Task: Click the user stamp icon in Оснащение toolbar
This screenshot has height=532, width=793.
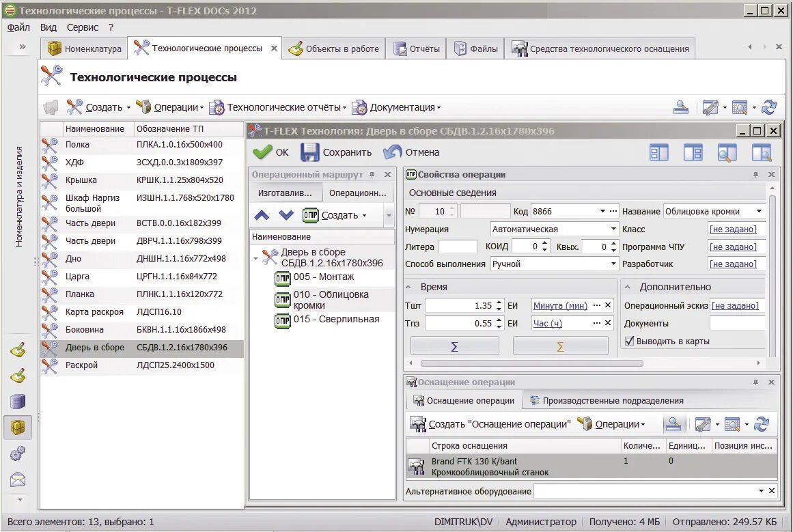Action: (x=673, y=424)
